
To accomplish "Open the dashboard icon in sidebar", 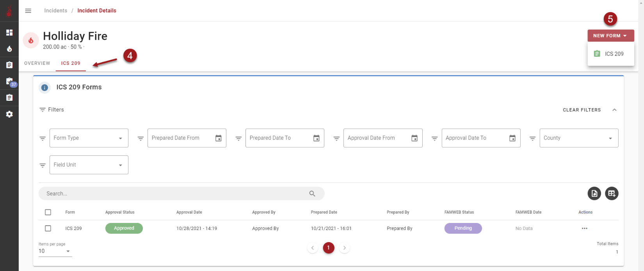I will tap(9, 32).
